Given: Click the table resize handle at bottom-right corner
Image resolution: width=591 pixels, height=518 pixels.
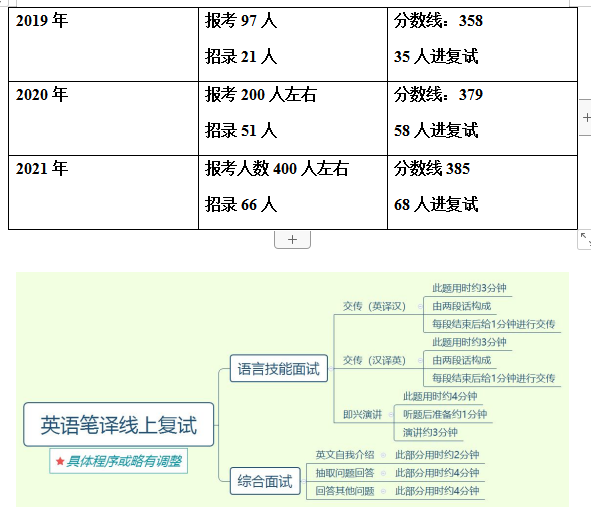Looking at the screenshot, I should [584, 239].
